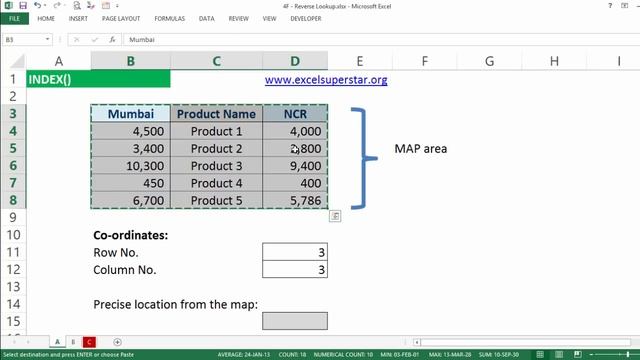
Task: Click the MAP area label
Action: [x=420, y=149]
